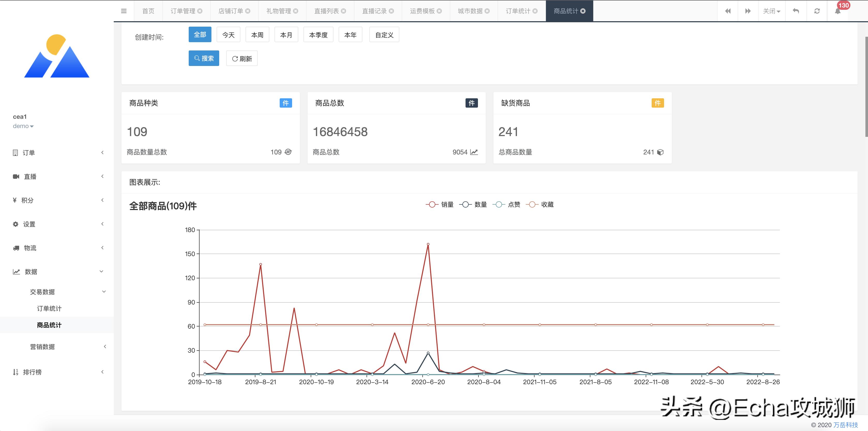Select the 订单 sidebar icon
This screenshot has width=868, height=431.
pyautogui.click(x=16, y=152)
